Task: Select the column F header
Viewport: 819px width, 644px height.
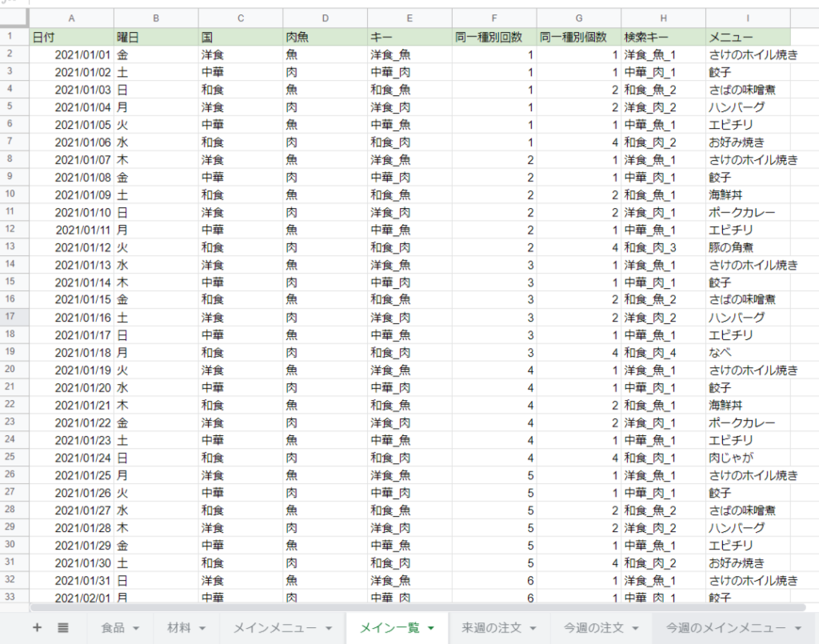Action: pos(494,18)
